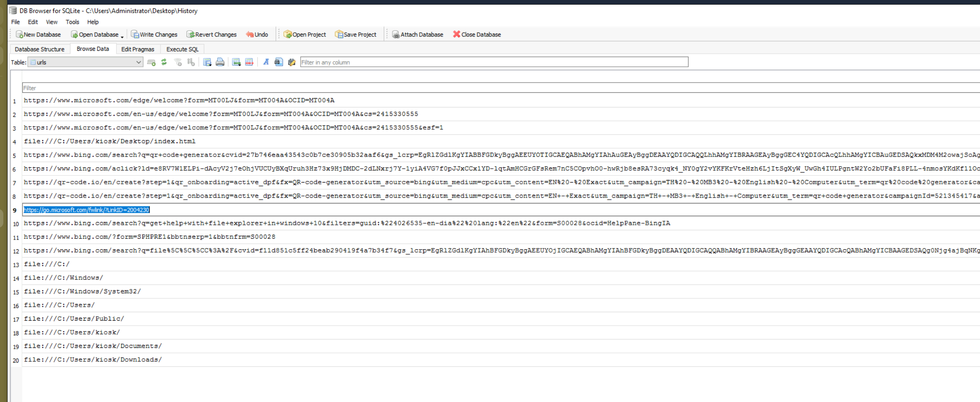980x402 pixels.
Task: Click Open Project in the toolbar
Action: pyautogui.click(x=305, y=34)
